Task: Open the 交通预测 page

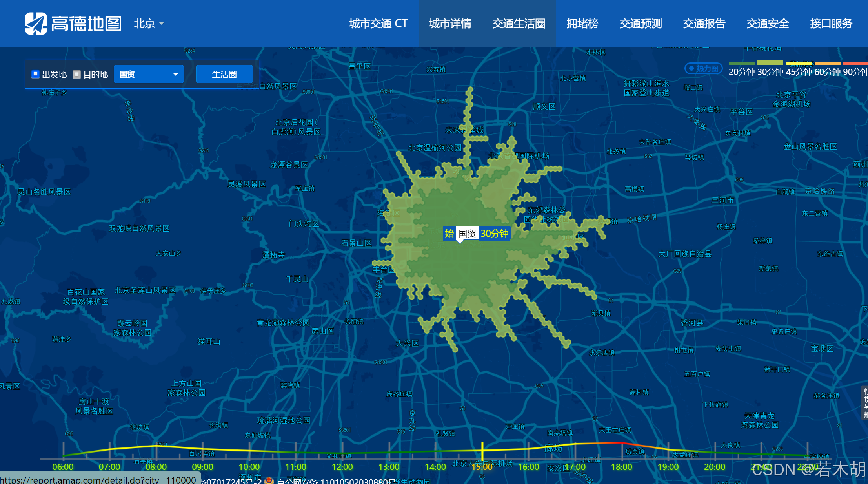Action: [641, 24]
